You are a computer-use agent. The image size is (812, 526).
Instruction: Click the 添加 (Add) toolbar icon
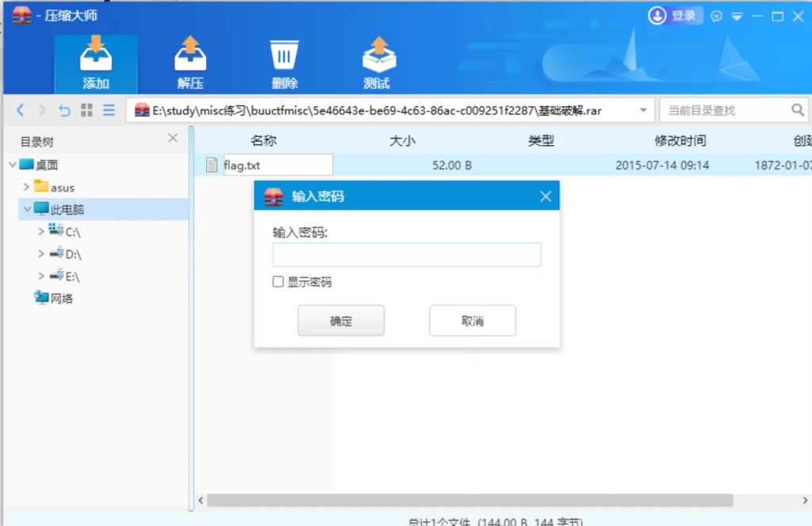click(x=96, y=53)
